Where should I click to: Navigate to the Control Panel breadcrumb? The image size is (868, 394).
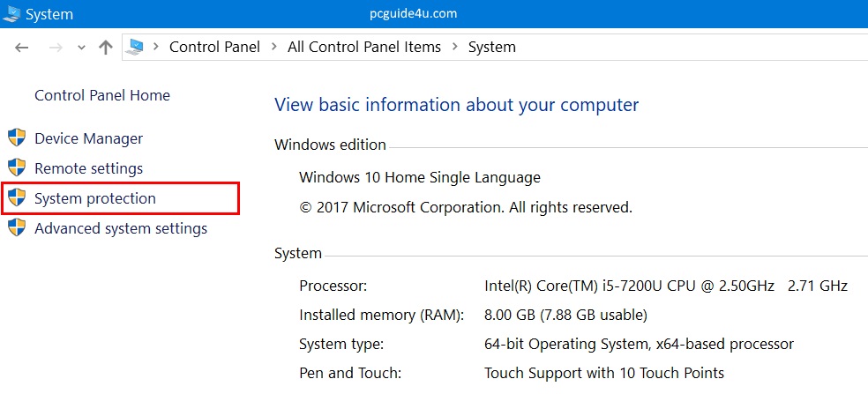(x=214, y=48)
